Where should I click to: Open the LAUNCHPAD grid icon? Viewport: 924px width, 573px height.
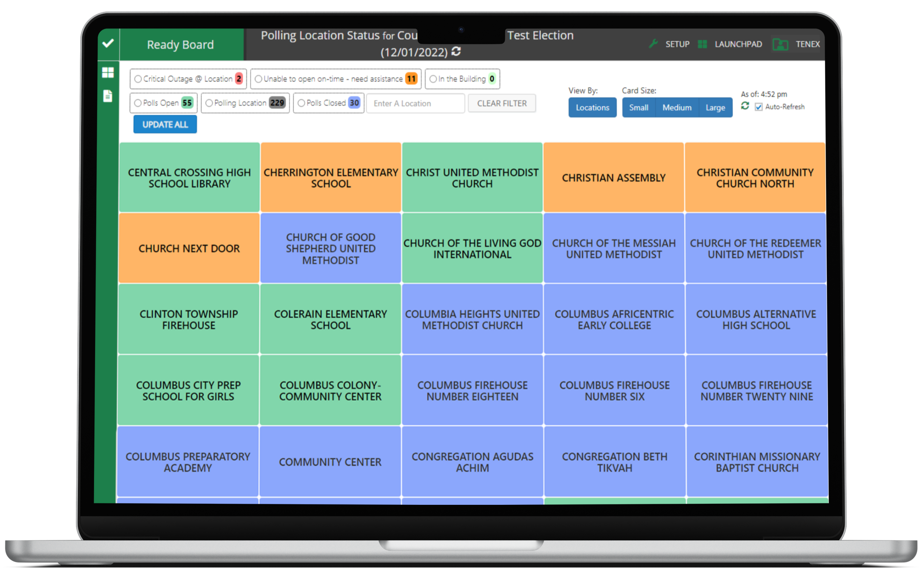click(x=702, y=44)
